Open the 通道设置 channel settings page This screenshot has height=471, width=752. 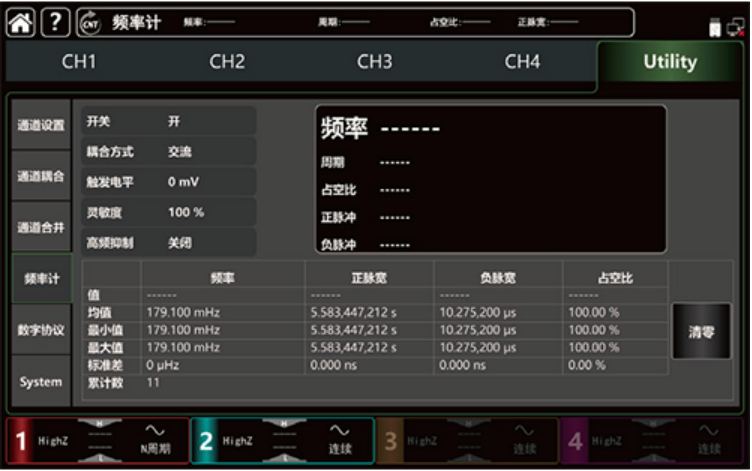(40, 126)
